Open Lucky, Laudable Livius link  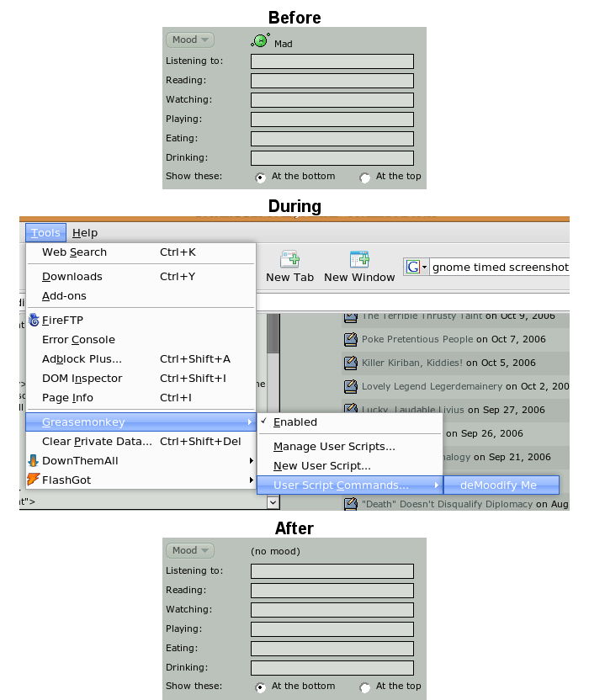[412, 409]
